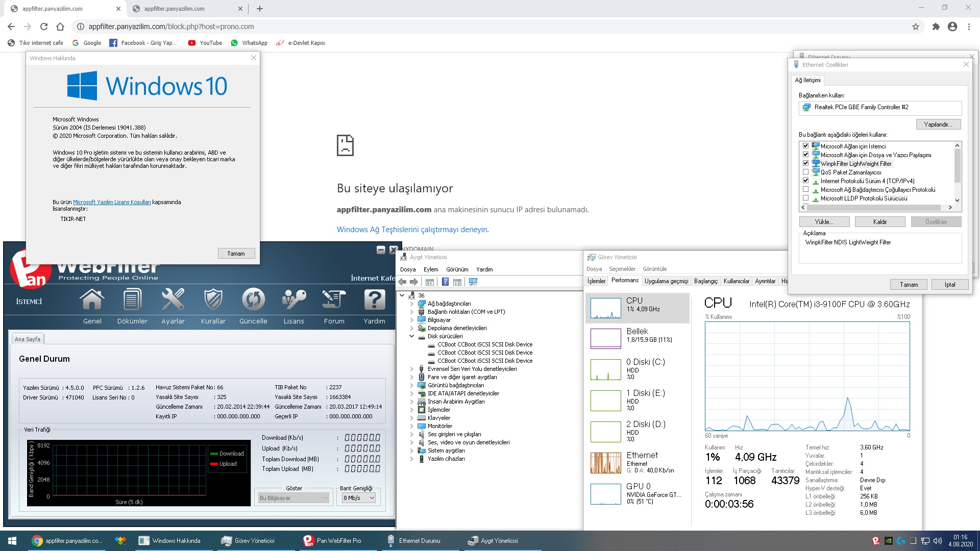Expand Ağ bağdaştırıcıları node
The height and width of the screenshot is (551, 980).
click(411, 304)
